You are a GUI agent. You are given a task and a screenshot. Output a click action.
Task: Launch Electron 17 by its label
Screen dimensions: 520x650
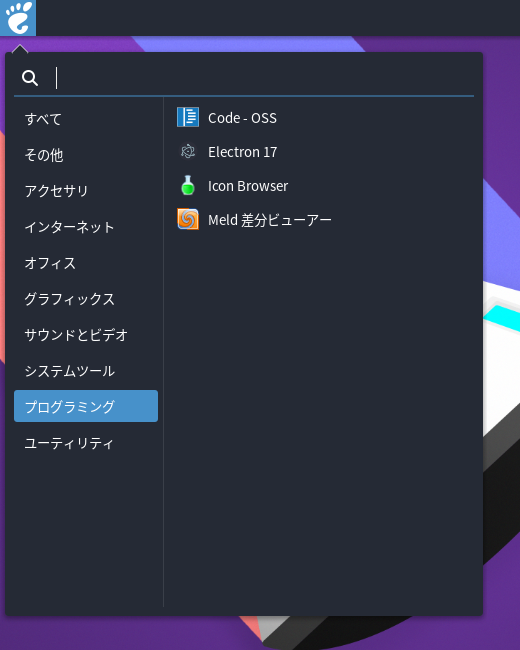coord(242,152)
